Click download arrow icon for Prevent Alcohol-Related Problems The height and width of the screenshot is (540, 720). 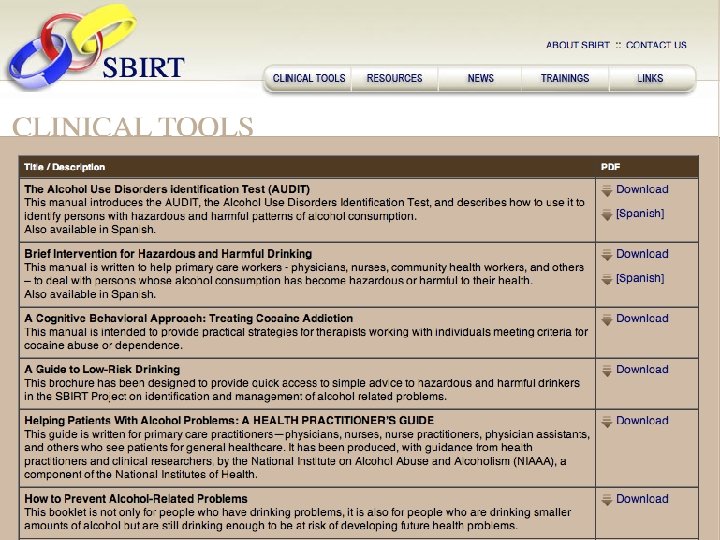click(x=607, y=500)
